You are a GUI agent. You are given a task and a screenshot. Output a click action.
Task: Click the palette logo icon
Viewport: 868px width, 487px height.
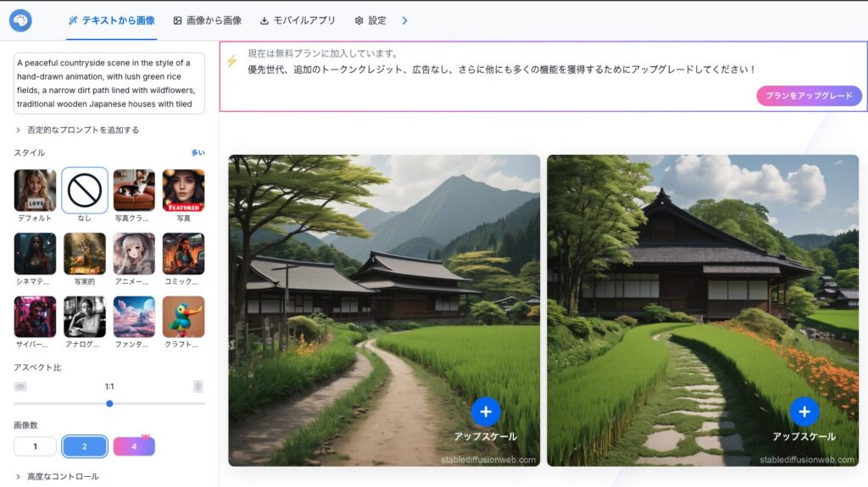(x=20, y=20)
